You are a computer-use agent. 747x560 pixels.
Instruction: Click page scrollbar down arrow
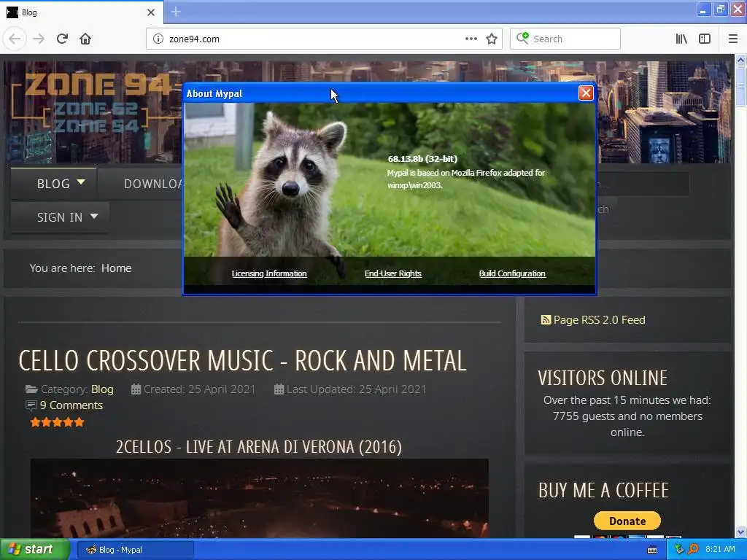[x=740, y=532]
